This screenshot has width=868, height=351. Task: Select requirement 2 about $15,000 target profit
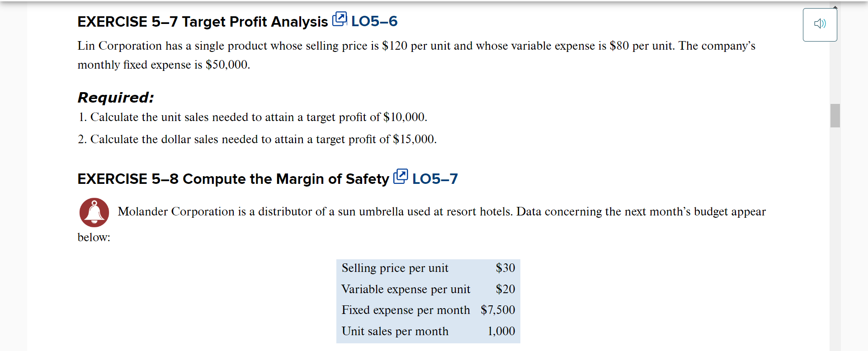[257, 139]
